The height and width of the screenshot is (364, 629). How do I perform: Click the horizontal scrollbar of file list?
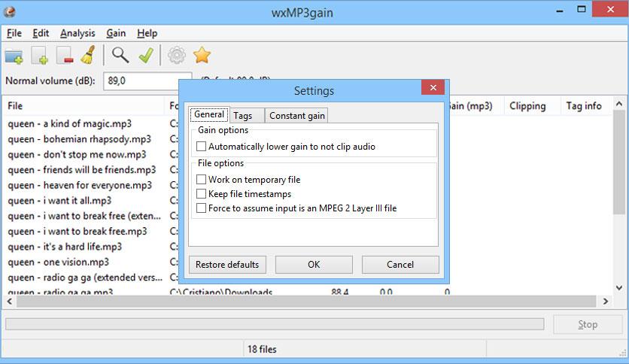pyautogui.click(x=306, y=302)
